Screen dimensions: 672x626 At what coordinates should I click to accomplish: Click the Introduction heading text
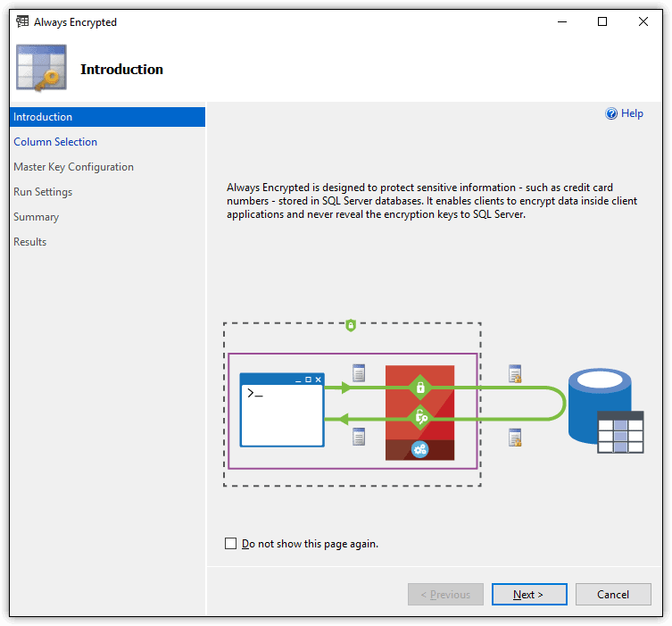pos(121,70)
